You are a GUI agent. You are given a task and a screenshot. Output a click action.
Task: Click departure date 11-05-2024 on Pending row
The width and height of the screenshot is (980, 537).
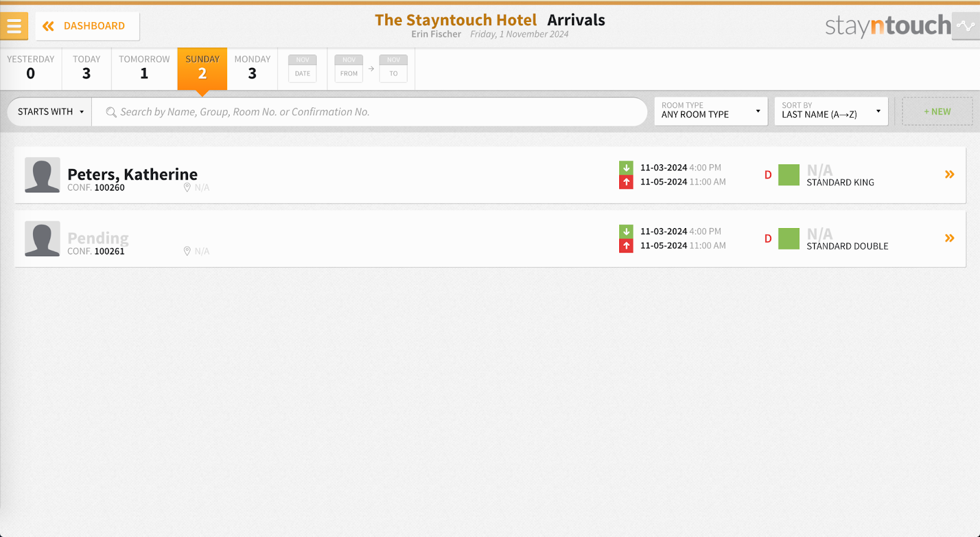[x=663, y=246]
